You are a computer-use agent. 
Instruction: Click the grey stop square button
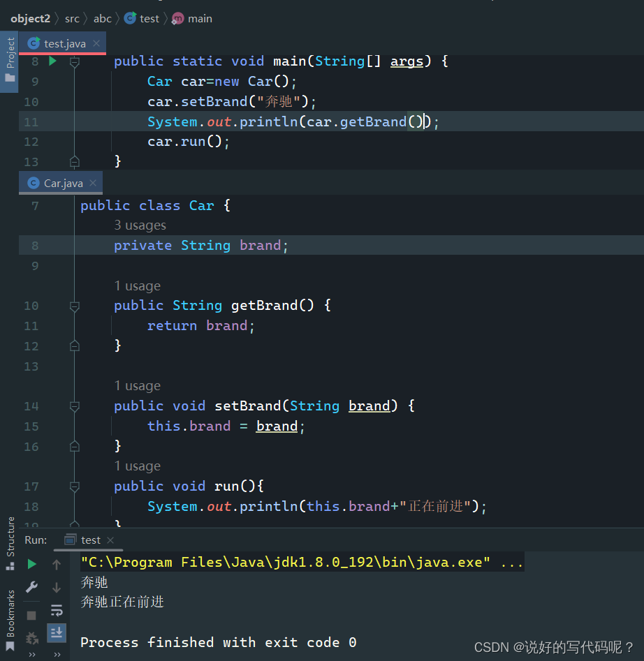click(31, 616)
